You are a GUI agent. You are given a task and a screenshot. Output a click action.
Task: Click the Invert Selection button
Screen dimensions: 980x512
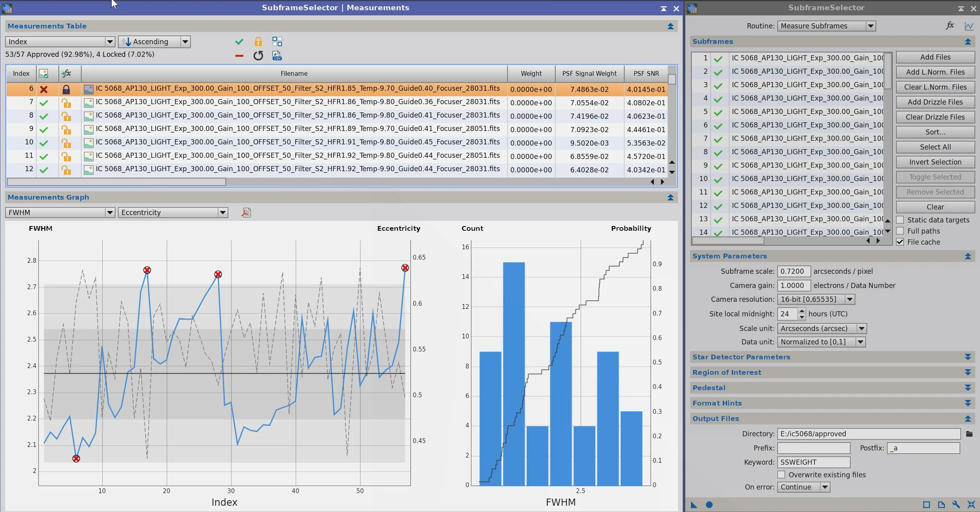click(x=935, y=162)
